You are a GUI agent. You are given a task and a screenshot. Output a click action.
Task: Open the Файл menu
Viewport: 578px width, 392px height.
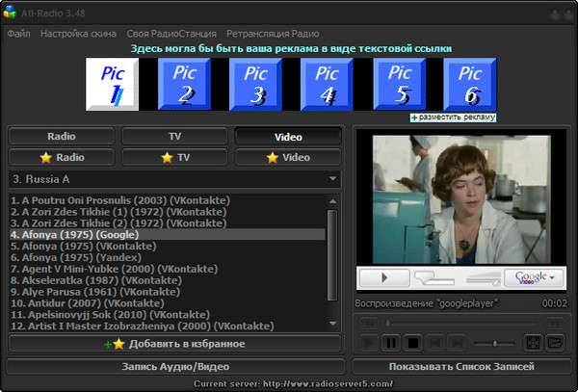[x=18, y=33]
